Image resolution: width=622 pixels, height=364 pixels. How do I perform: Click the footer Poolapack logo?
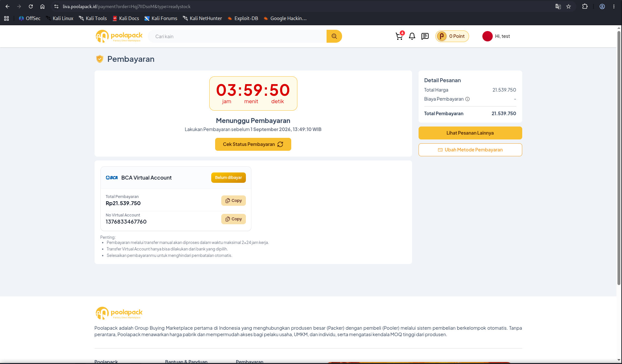pyautogui.click(x=119, y=313)
